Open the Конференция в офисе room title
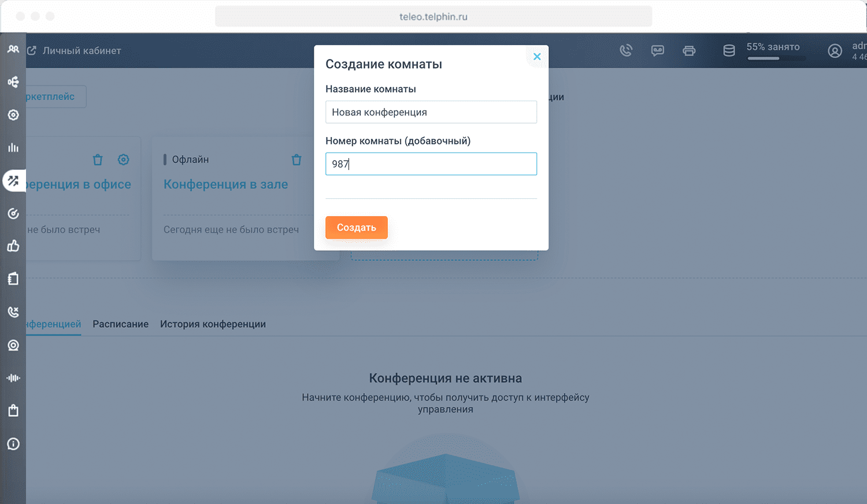Viewport: 867px width, 504px height. pyautogui.click(x=79, y=184)
